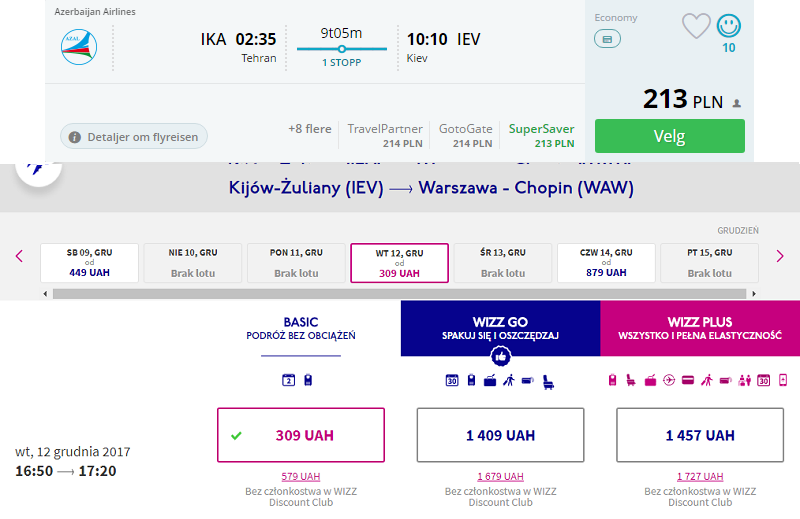Click WIZZ GO seat selection icon
This screenshot has width=800, height=519.
coord(548,382)
